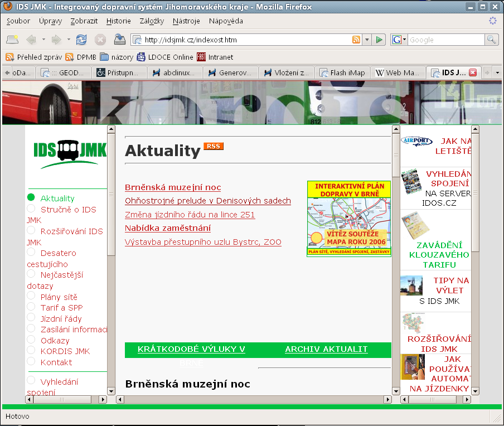Open the forward history dropdown arrow
The image size is (504, 426).
tap(69, 40)
